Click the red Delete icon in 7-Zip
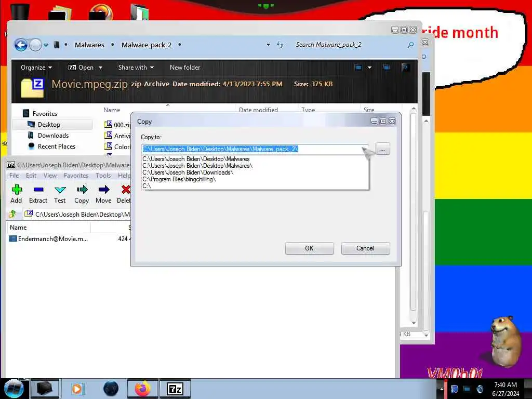532x399 pixels. pos(126,190)
